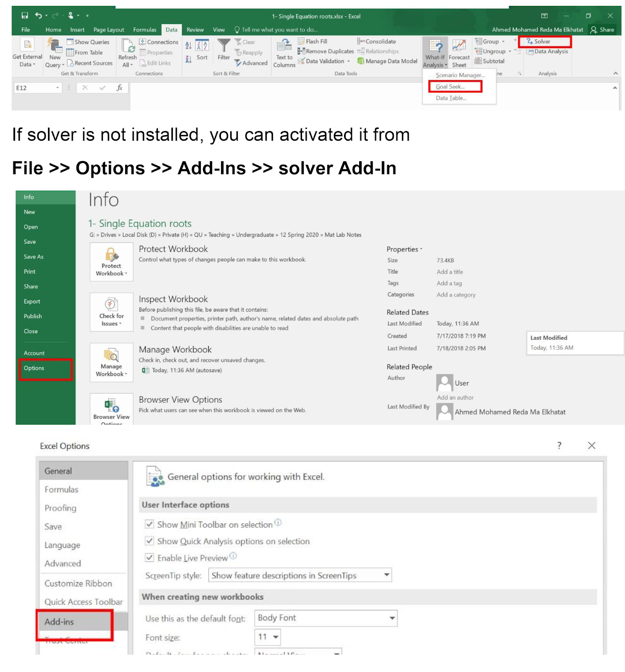Open the Protect Workbook dropdown button

click(x=111, y=262)
